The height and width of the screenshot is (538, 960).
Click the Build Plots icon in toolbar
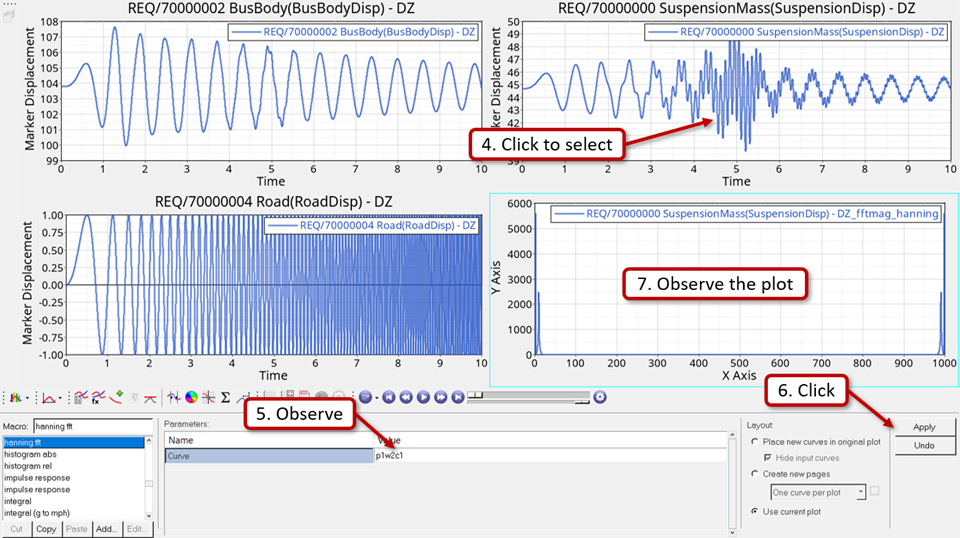(13, 397)
